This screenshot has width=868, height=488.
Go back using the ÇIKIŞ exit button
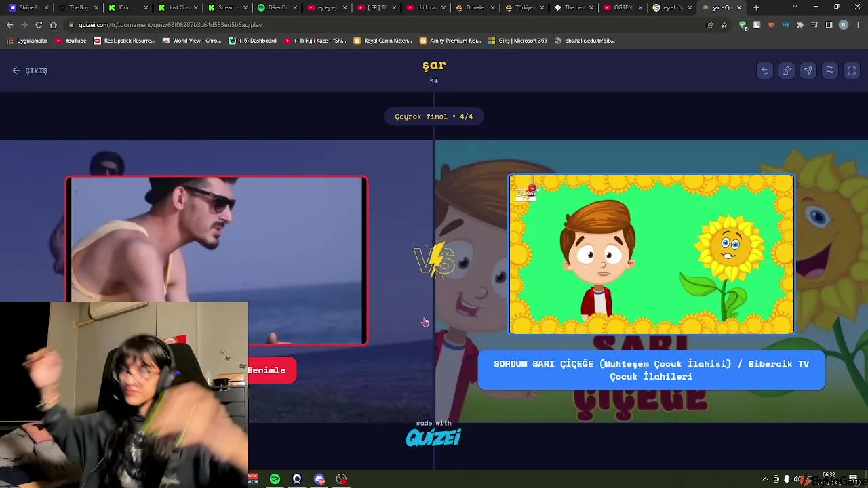click(x=30, y=70)
